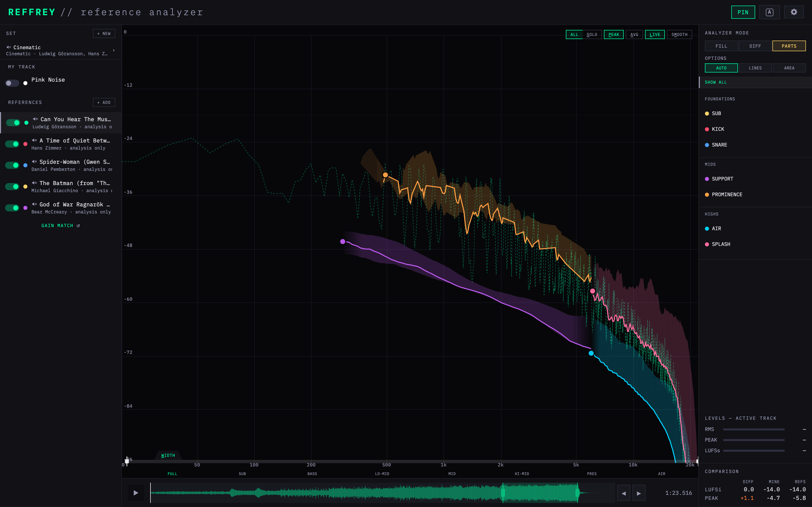812x507 pixels.
Task: Click the orange Prominence node on the graph
Action: click(385, 175)
